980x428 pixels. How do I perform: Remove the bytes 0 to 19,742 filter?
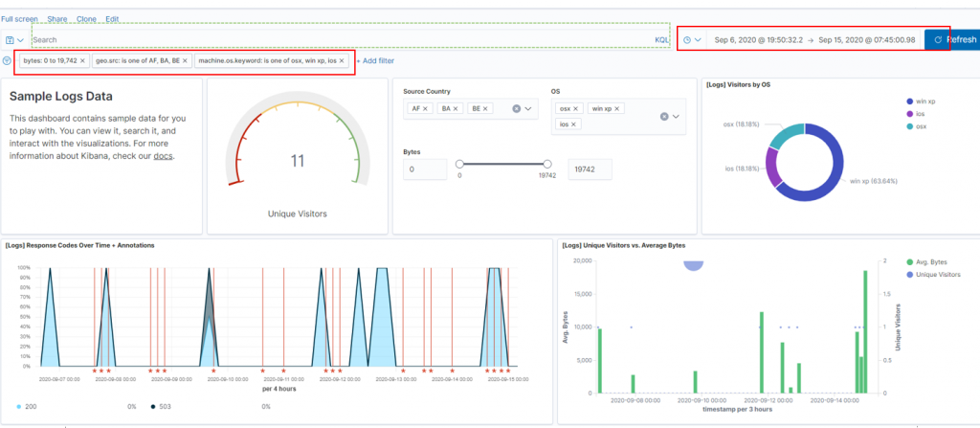pos(82,60)
